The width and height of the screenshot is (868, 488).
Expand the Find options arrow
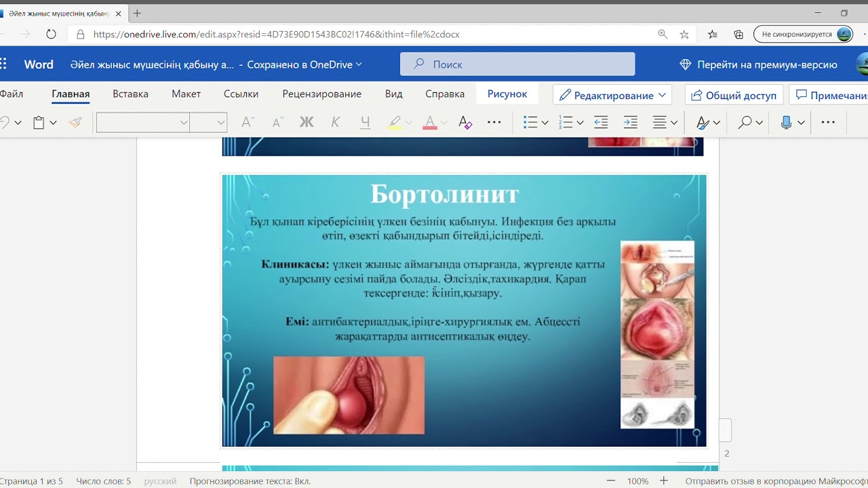click(x=759, y=123)
